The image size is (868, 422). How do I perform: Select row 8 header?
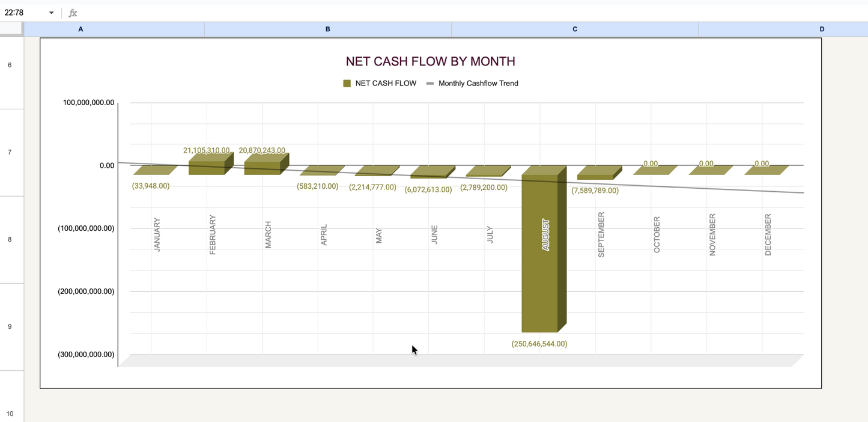tap(11, 239)
